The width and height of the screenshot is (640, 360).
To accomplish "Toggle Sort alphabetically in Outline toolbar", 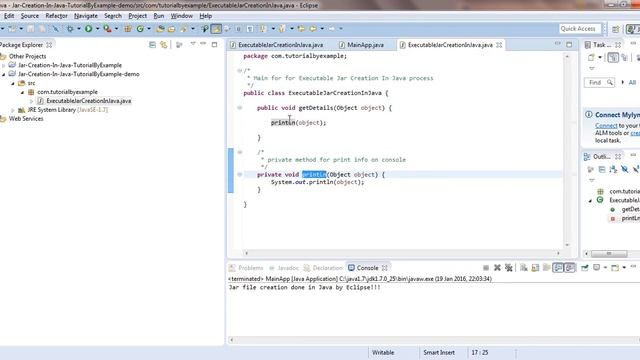I will [613, 169].
